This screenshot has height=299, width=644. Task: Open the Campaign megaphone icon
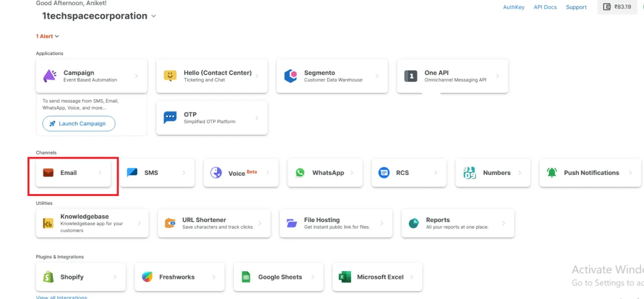pyautogui.click(x=50, y=76)
